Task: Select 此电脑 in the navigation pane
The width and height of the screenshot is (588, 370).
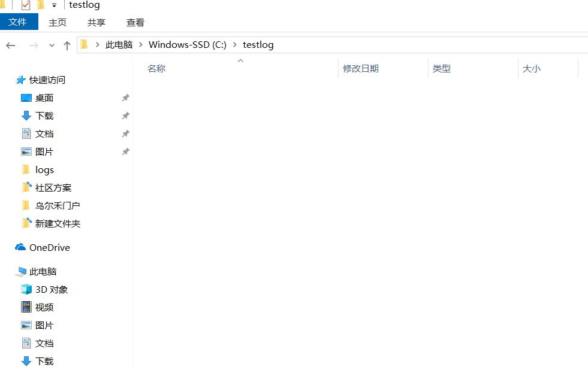Action: pos(43,271)
